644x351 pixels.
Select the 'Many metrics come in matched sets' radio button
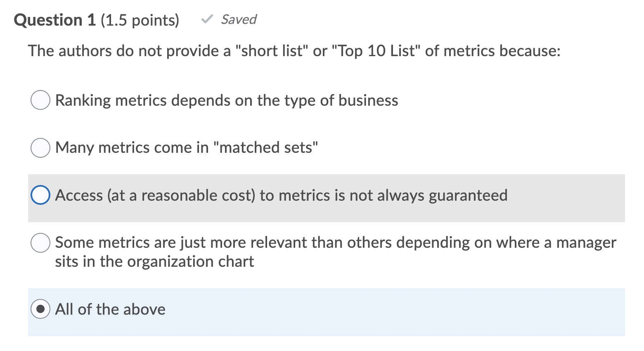(40, 147)
